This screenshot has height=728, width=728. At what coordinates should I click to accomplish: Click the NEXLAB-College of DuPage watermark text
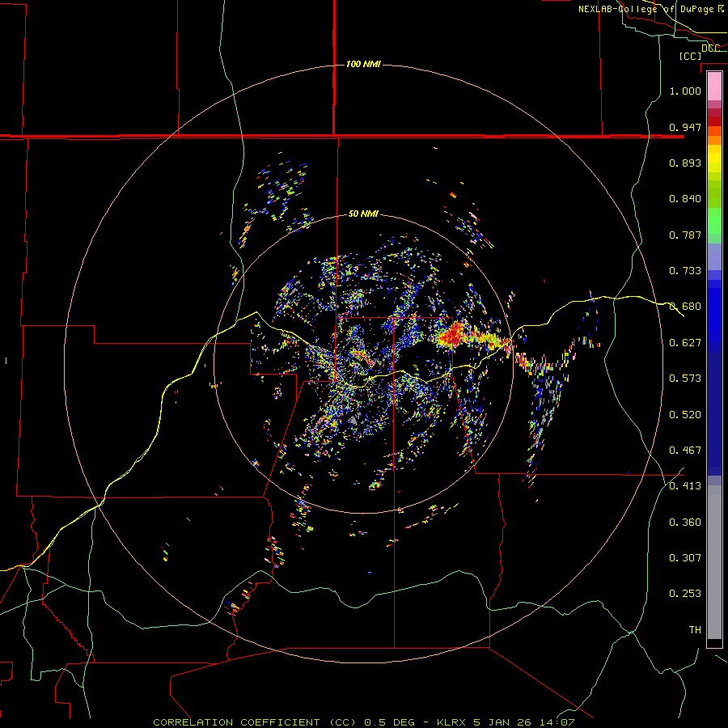650,9
